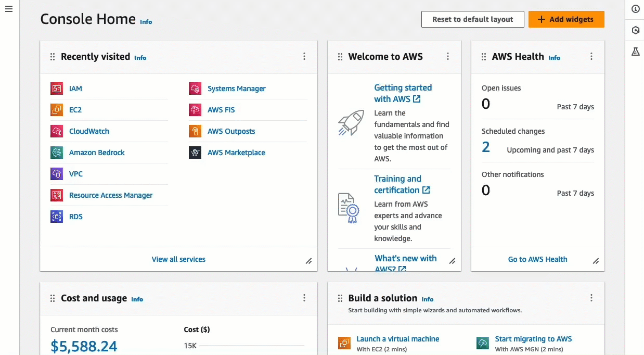Click the AWS Marketplace cart icon
Image resolution: width=644 pixels, height=355 pixels.
click(195, 153)
